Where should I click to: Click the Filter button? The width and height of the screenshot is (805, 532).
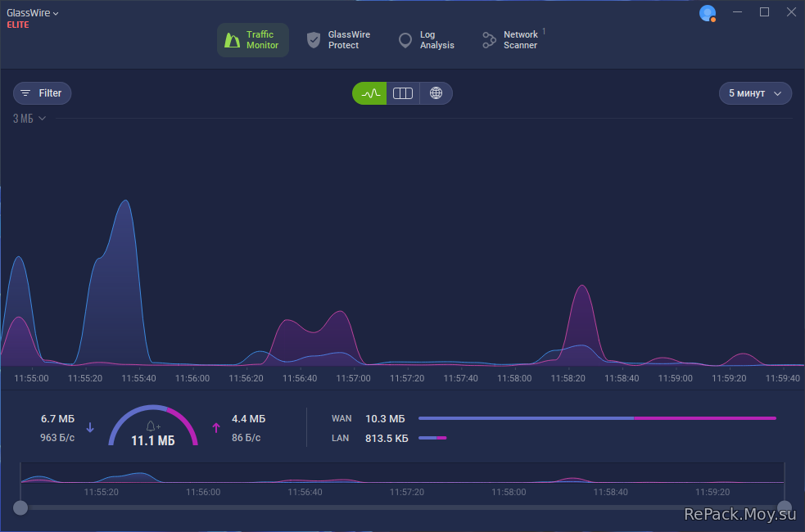42,93
